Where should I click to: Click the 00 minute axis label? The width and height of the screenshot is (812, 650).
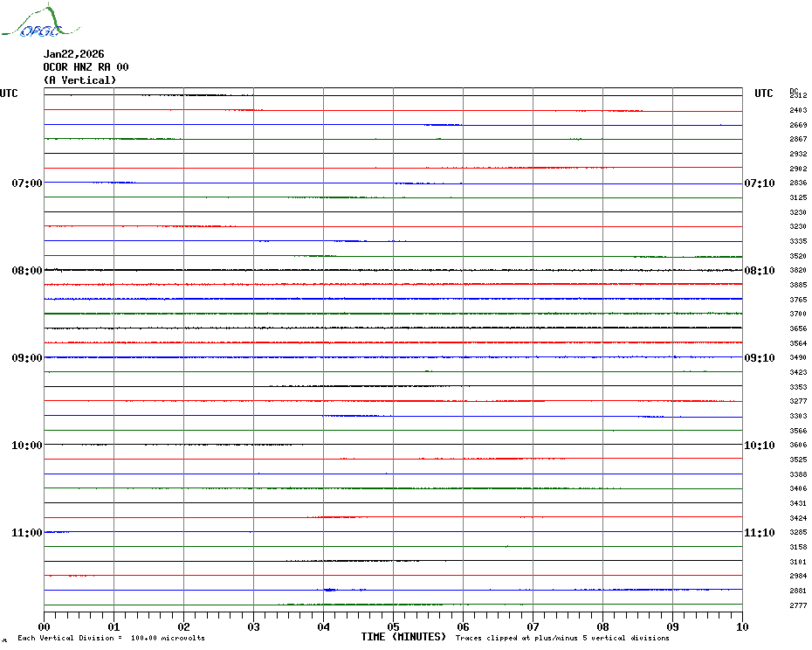[45, 626]
